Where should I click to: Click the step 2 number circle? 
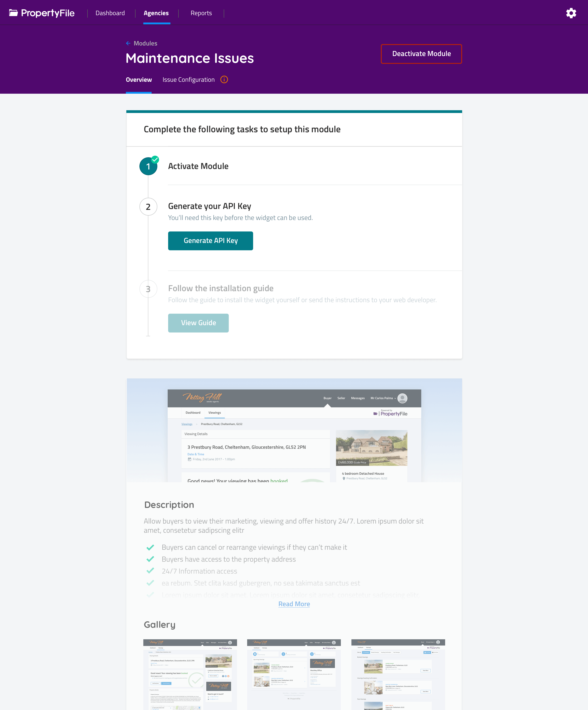point(148,207)
